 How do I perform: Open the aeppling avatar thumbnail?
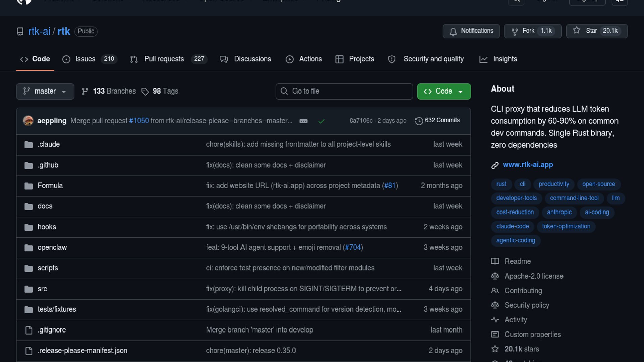point(28,121)
